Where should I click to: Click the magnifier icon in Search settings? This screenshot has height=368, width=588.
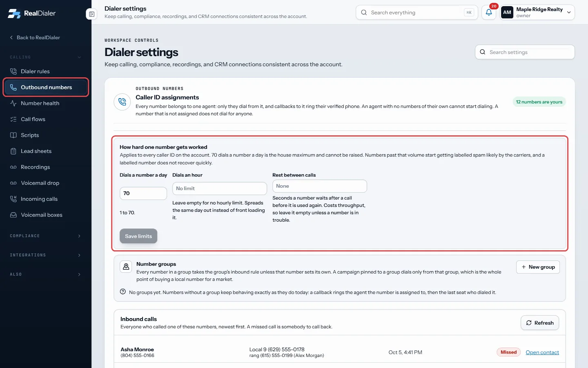[483, 52]
